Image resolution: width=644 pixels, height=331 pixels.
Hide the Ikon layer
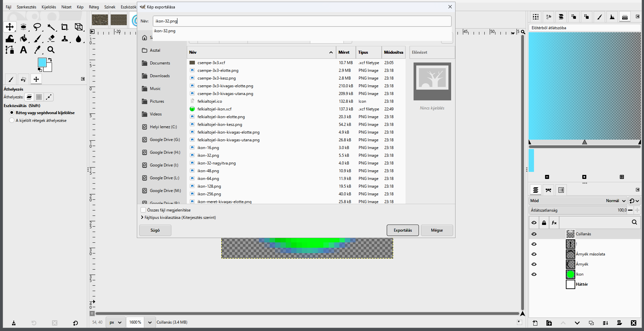coord(534,274)
